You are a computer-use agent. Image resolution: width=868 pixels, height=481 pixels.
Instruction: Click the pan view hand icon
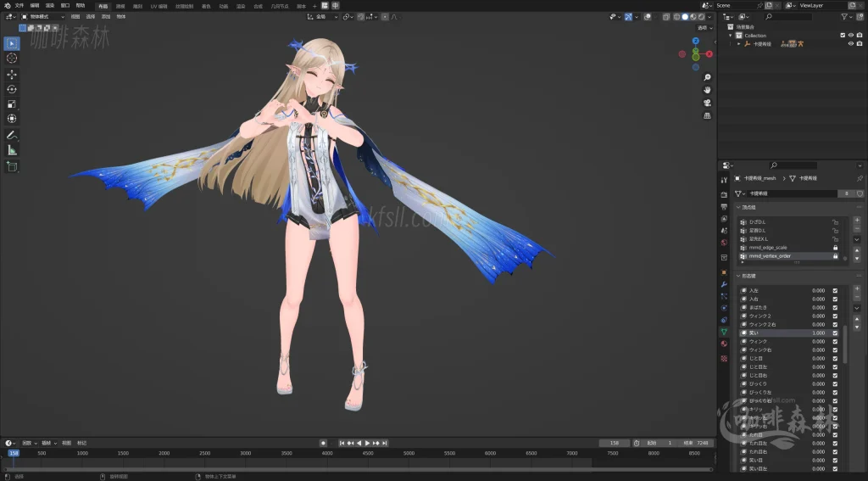(x=707, y=90)
